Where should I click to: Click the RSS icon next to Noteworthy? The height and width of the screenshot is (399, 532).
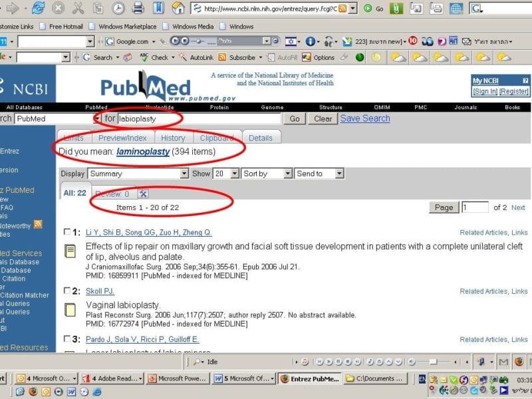click(38, 225)
